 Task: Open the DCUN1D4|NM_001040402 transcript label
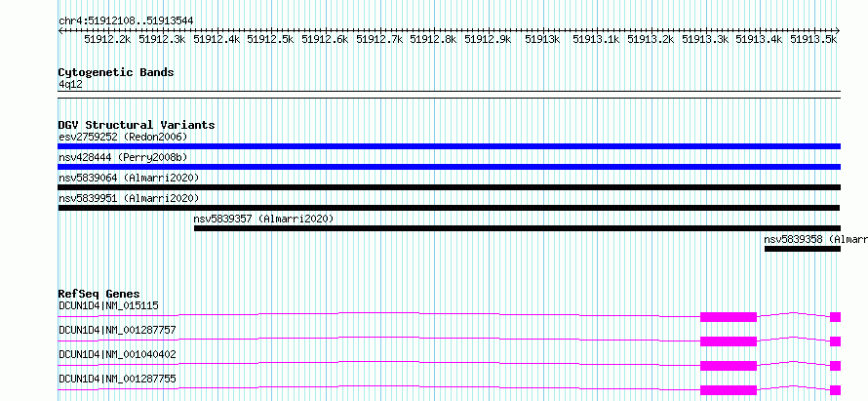tap(117, 354)
